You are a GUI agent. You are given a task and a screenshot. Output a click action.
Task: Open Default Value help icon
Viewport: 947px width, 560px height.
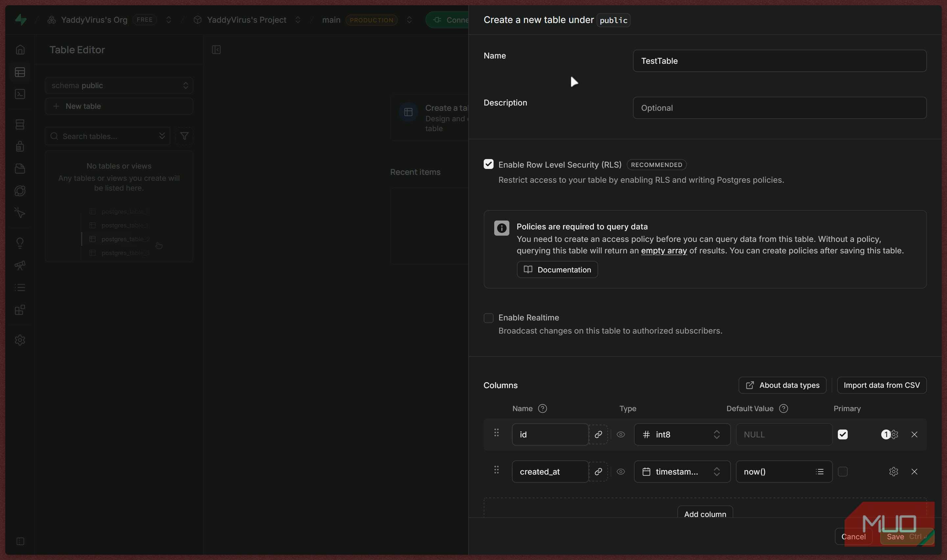coord(783,408)
